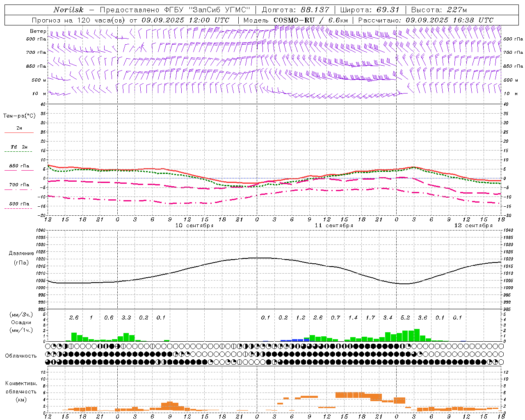Click the '500 гПа' temperature legend entry
The height and width of the screenshot is (420, 525).
(19, 204)
